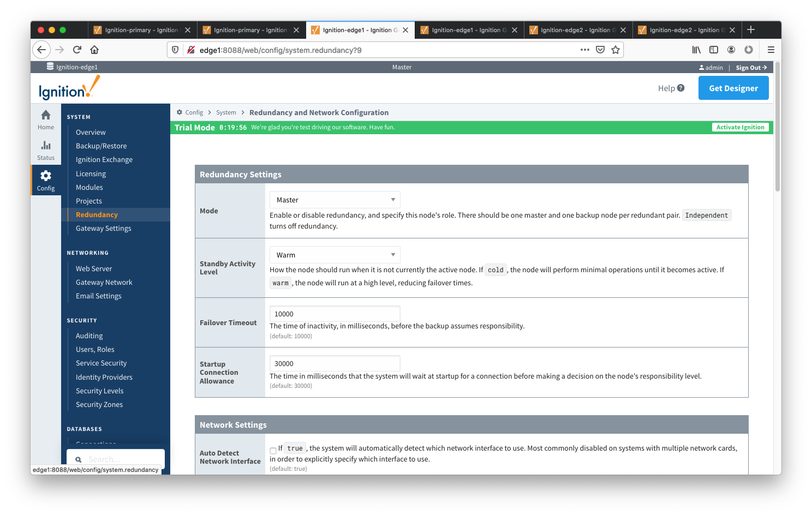Open the Firefox hamburger menu
812x515 pixels.
click(x=771, y=50)
